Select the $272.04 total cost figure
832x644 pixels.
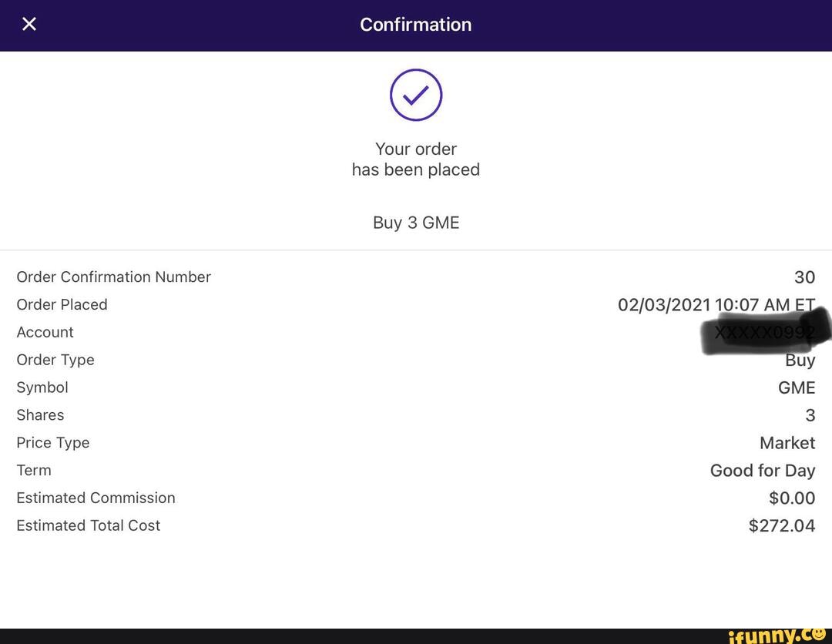click(782, 525)
